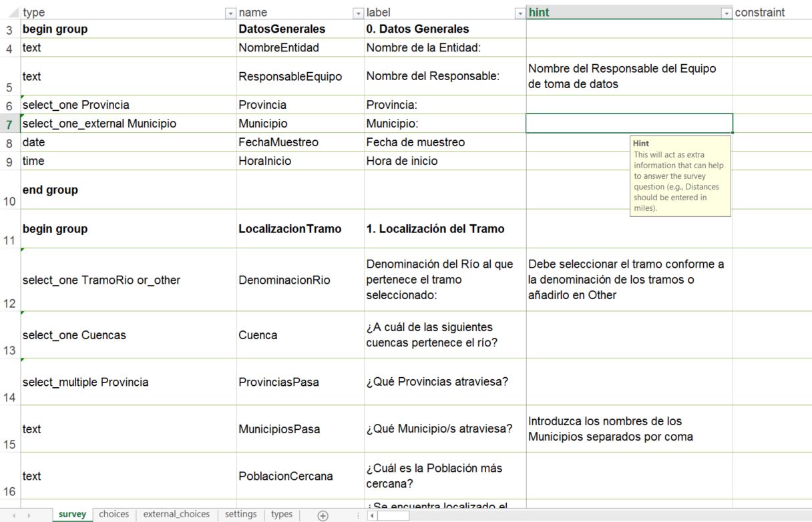Select 'Fecha de muestreo' label cell

click(x=445, y=142)
